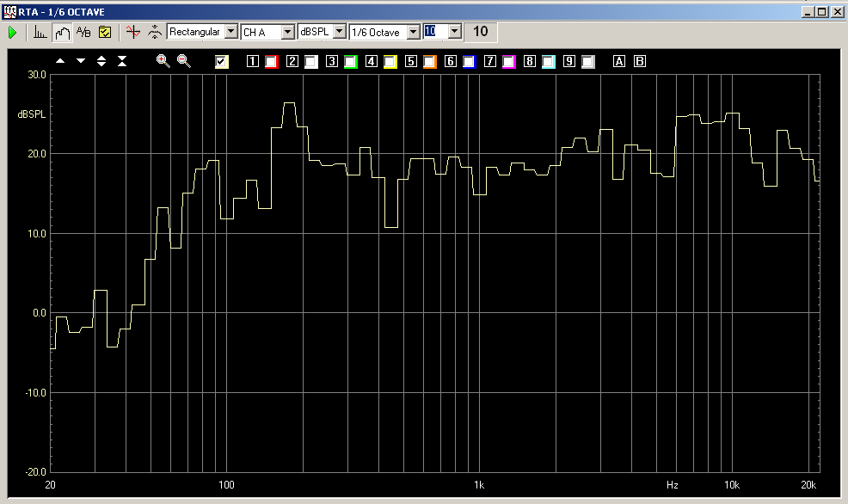Open the Rectangular window type dropdown
This screenshot has width=848, height=504.
coord(230,32)
